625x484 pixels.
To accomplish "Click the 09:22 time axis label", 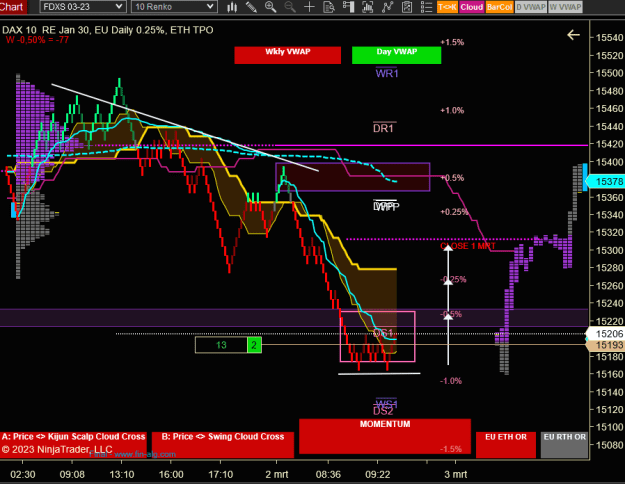I will (x=378, y=474).
